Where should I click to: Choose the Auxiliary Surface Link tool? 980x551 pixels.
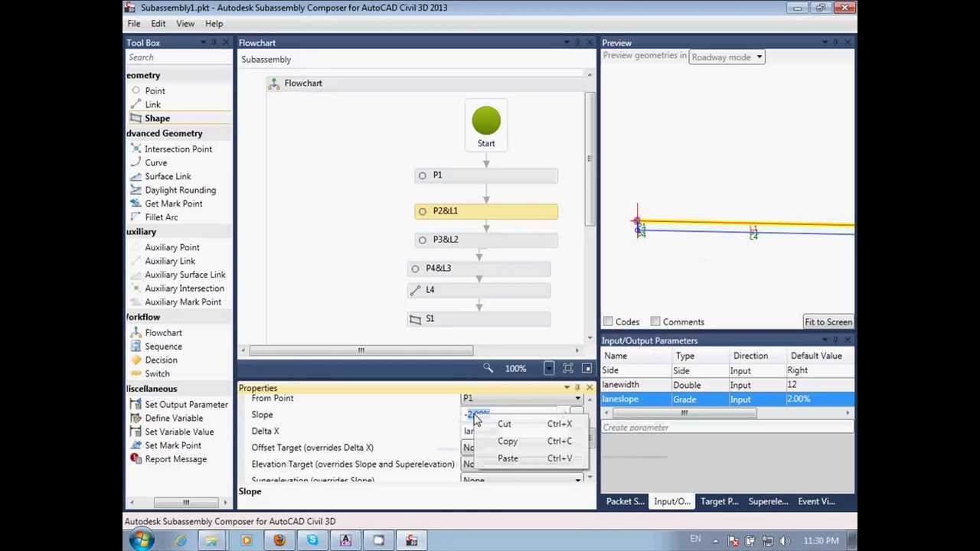click(185, 275)
